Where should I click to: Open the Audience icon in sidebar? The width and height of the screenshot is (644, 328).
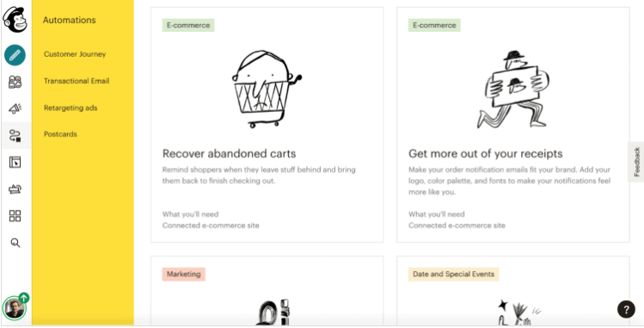tap(15, 82)
